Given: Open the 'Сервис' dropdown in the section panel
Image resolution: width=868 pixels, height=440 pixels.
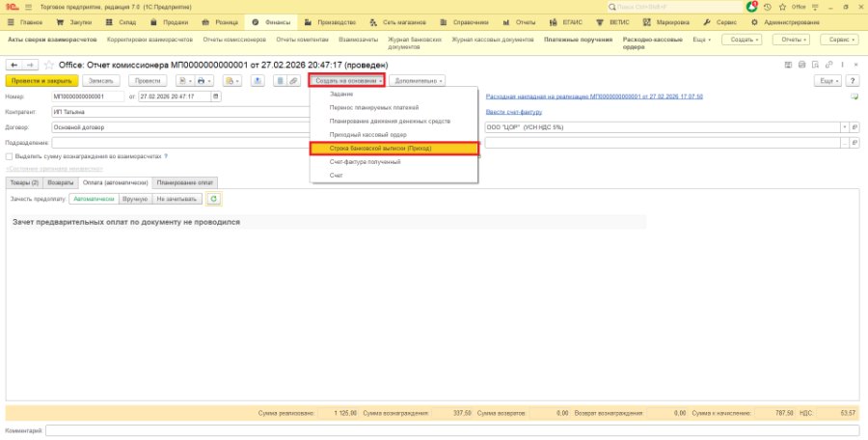Looking at the screenshot, I should pos(840,40).
